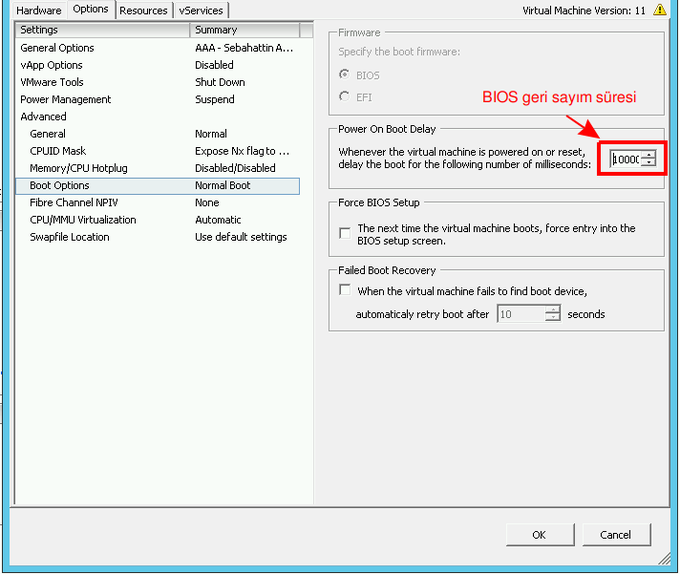
Task: Click the yellow warning icon beside version
Action: click(660, 10)
